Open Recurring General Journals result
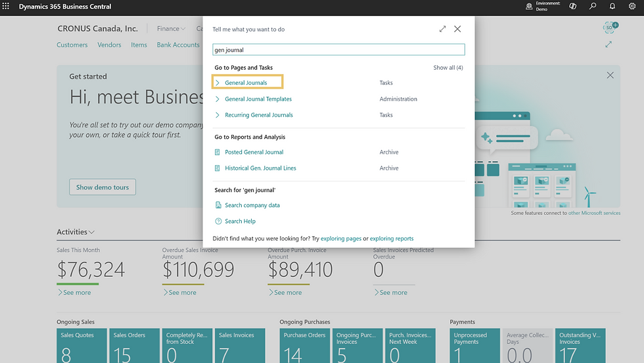The height and width of the screenshot is (363, 644). [x=259, y=115]
